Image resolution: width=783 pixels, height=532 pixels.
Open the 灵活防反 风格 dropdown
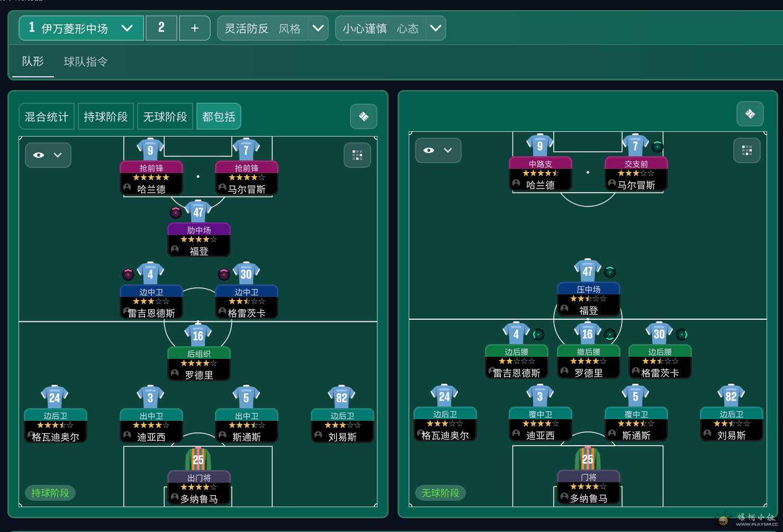click(x=318, y=28)
